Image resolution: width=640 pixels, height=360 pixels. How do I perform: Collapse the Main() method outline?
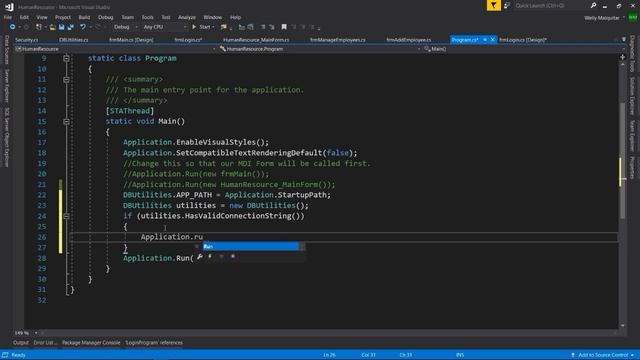[66, 122]
